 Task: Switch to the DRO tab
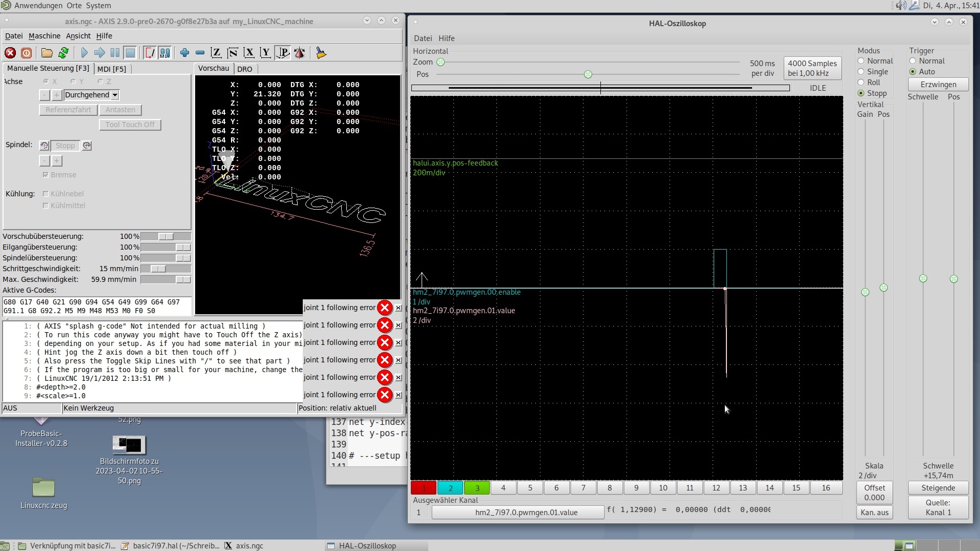pyautogui.click(x=245, y=69)
